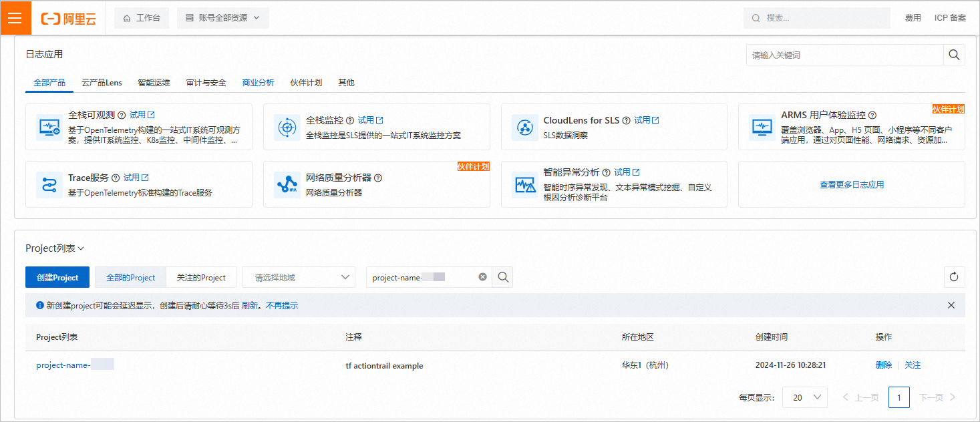The width and height of the screenshot is (980, 422).
Task: Click the 全栈可观测 app icon
Action: 49,127
